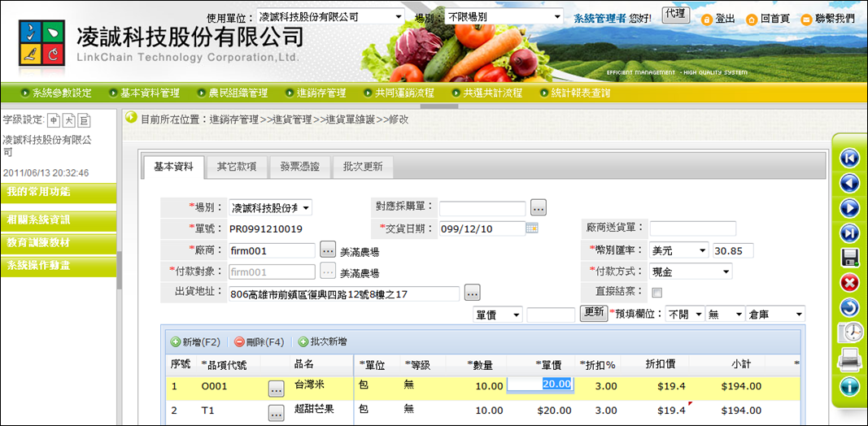Viewport: 868px width, 426px height.
Task: Click the 更新 button
Action: point(594,313)
